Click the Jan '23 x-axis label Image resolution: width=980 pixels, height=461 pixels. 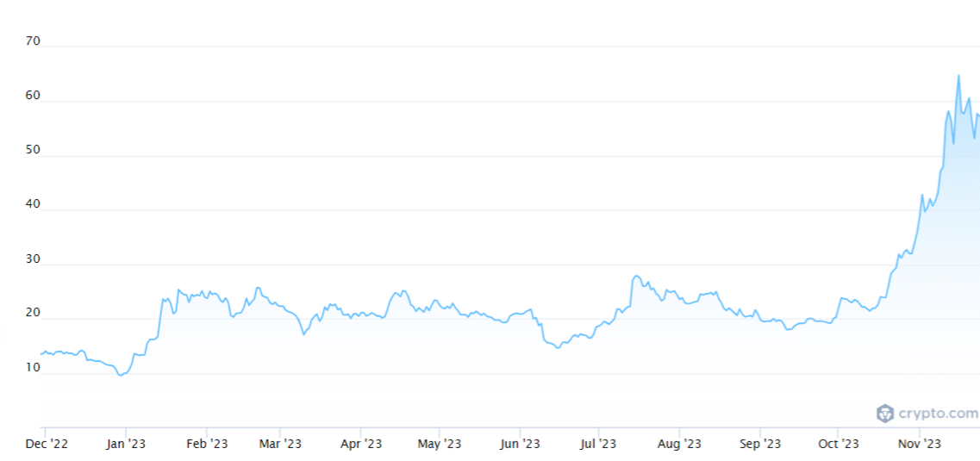tap(126, 444)
